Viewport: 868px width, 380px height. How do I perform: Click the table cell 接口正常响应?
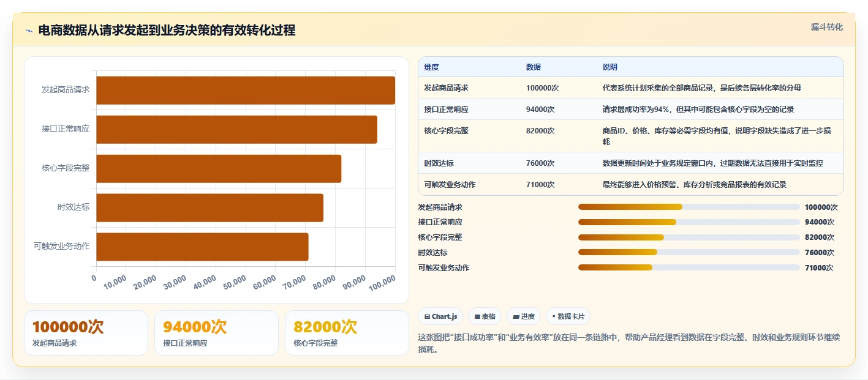click(x=446, y=110)
